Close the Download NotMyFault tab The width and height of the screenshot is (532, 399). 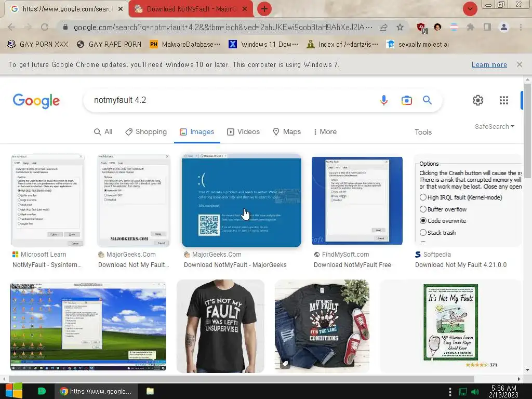[245, 9]
